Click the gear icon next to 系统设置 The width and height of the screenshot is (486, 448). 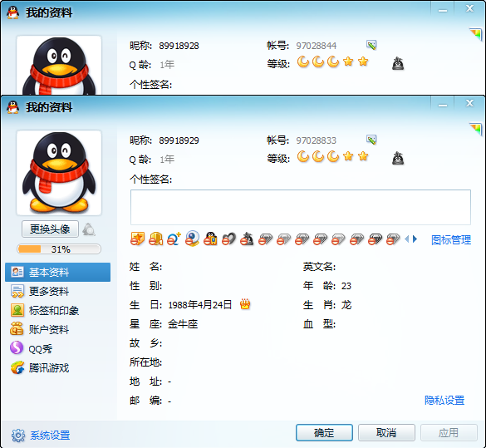point(18,436)
